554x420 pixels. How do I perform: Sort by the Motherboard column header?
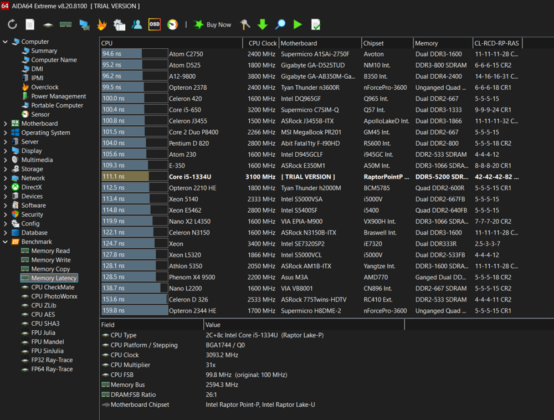320,43
